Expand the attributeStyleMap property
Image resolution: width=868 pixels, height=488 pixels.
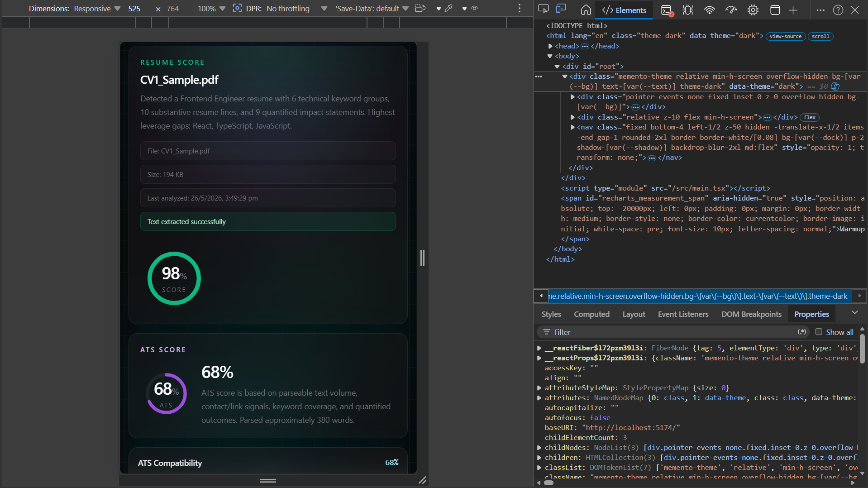click(x=539, y=388)
